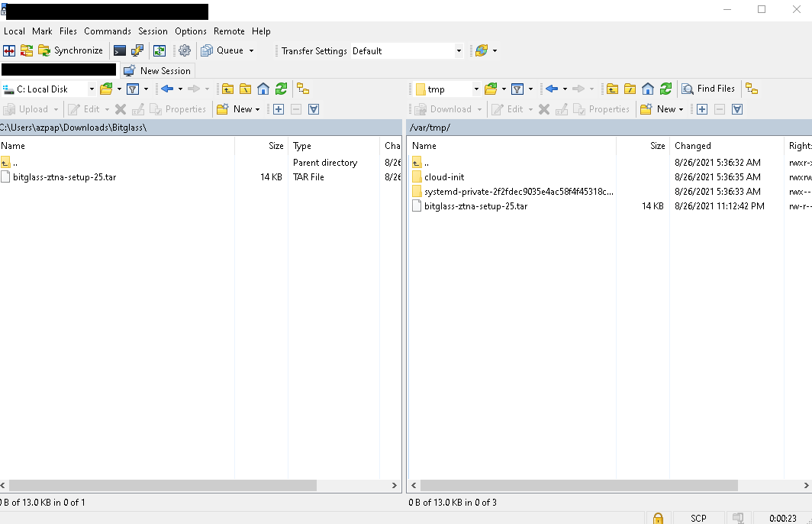Go back in remote panel history
This screenshot has width=812, height=524.
point(552,89)
